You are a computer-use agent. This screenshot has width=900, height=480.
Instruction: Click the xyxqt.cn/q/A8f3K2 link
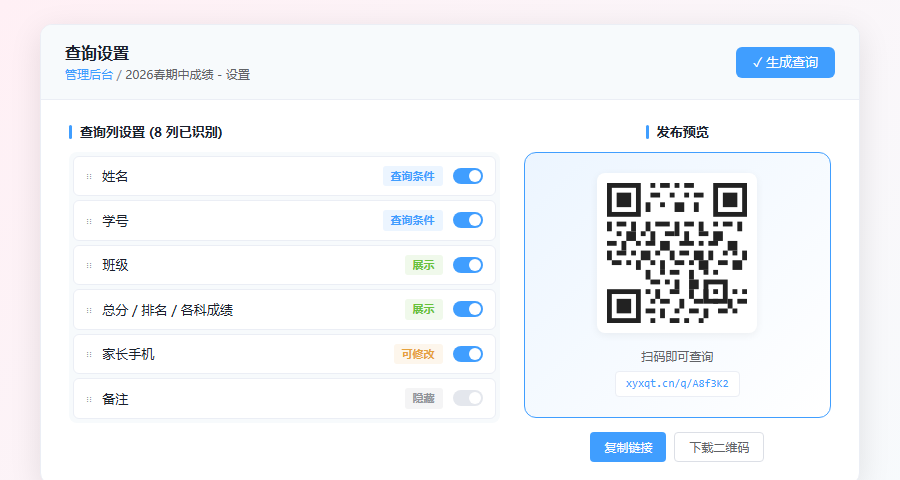click(x=677, y=384)
